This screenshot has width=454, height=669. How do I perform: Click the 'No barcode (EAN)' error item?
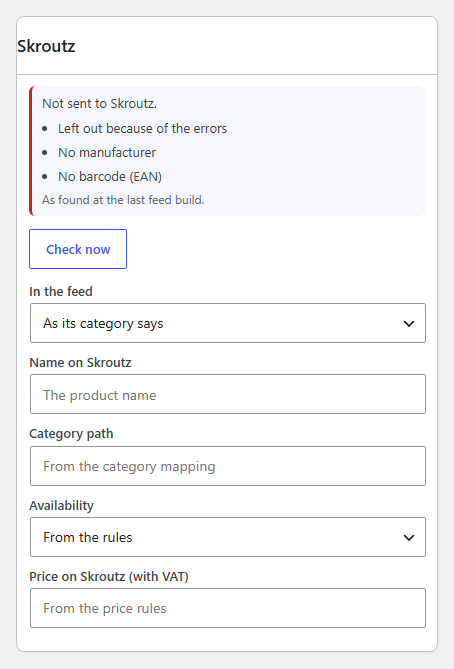tap(110, 176)
